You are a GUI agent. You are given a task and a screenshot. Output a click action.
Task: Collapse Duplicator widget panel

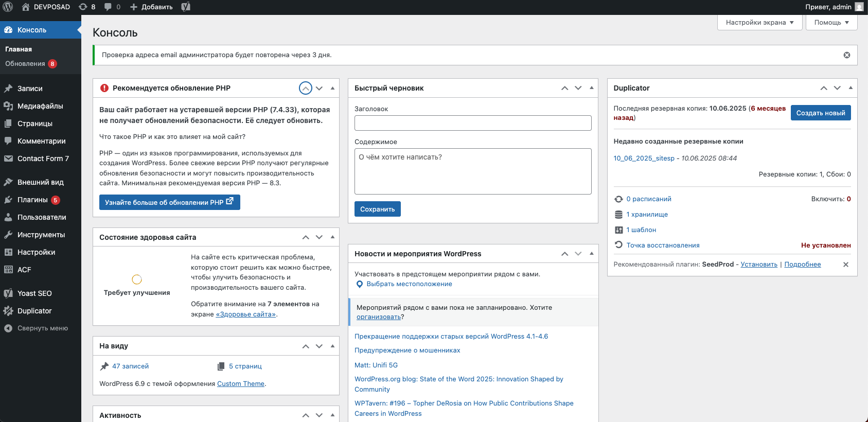coord(851,88)
